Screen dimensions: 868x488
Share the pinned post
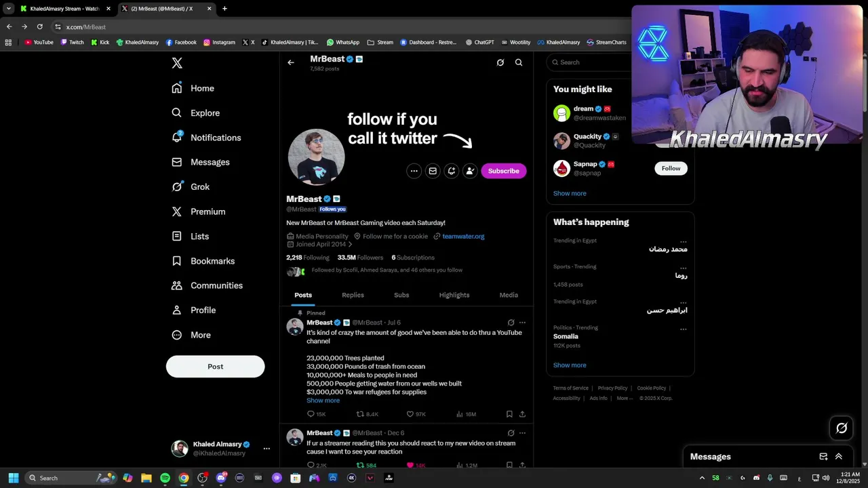pos(522,414)
